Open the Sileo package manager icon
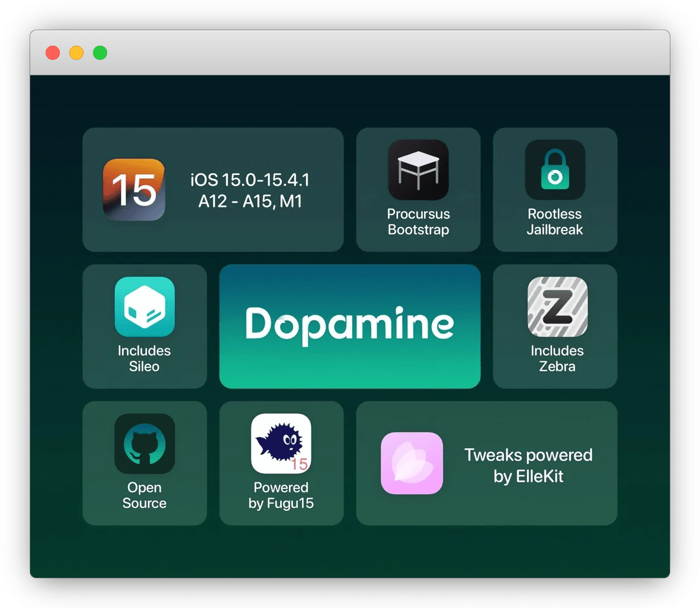This screenshot has height=608, width=700. (145, 307)
